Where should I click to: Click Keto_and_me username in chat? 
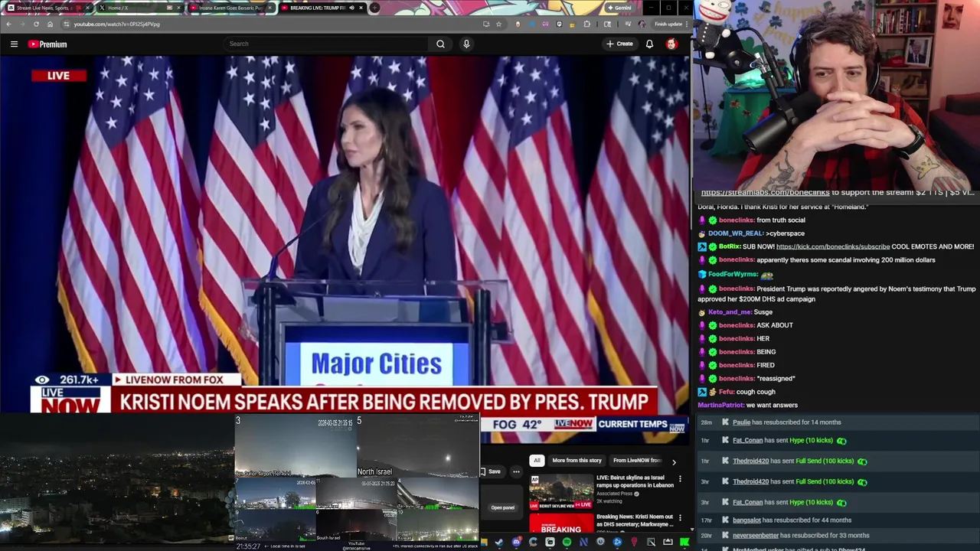pyautogui.click(x=730, y=312)
